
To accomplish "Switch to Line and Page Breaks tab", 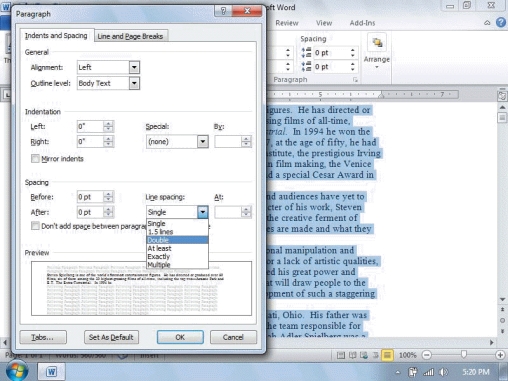I will click(130, 36).
